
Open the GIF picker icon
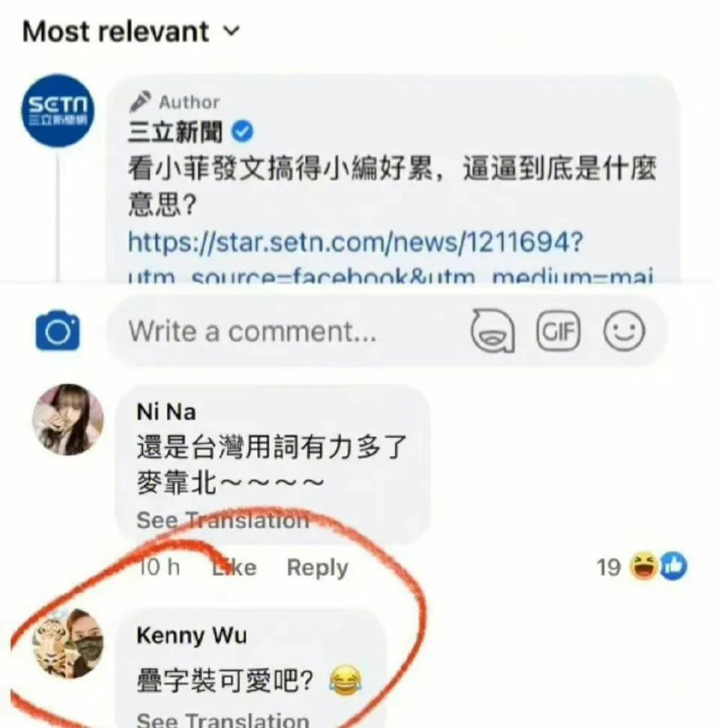(559, 331)
